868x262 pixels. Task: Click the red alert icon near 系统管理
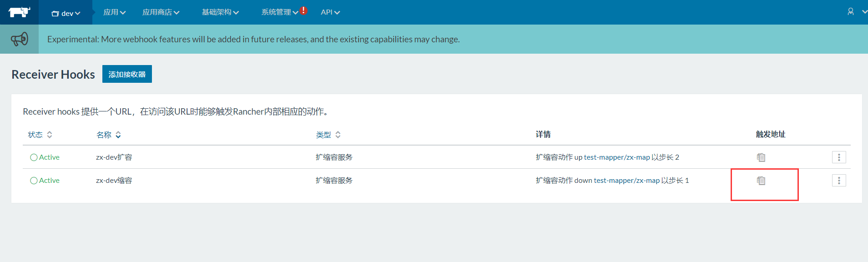(303, 10)
